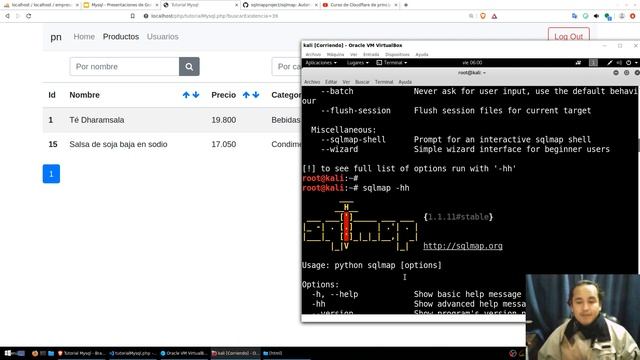The width and height of the screenshot is (640, 360).
Task: Open Firefox icon in the taskbar
Action: click(x=35, y=353)
